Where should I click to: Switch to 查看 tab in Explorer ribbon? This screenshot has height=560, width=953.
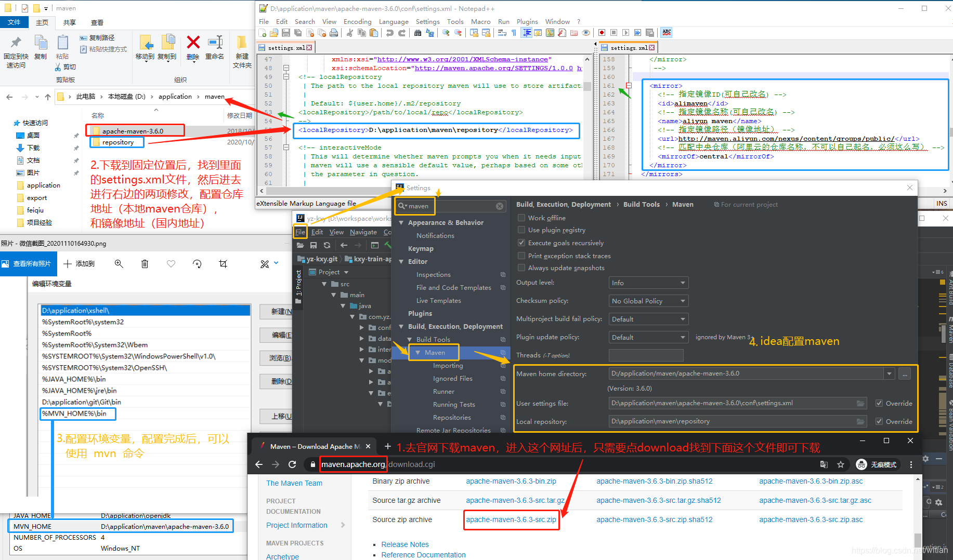coord(97,22)
